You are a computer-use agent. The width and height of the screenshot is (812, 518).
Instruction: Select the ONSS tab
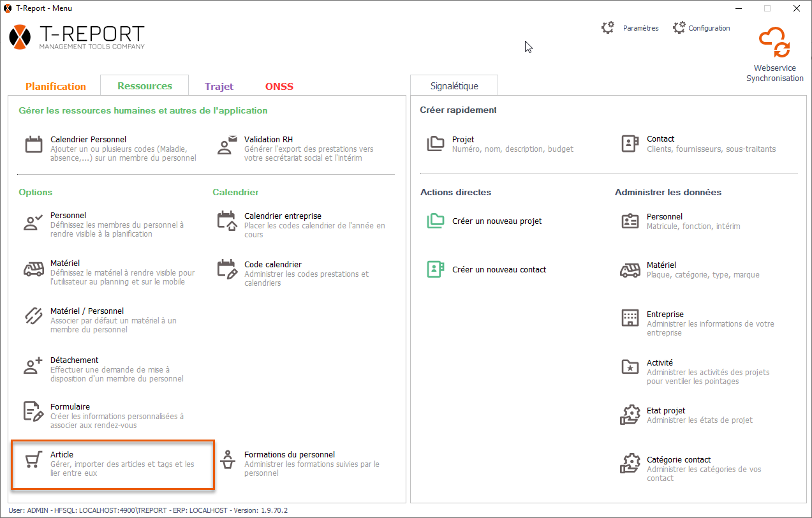(x=279, y=86)
